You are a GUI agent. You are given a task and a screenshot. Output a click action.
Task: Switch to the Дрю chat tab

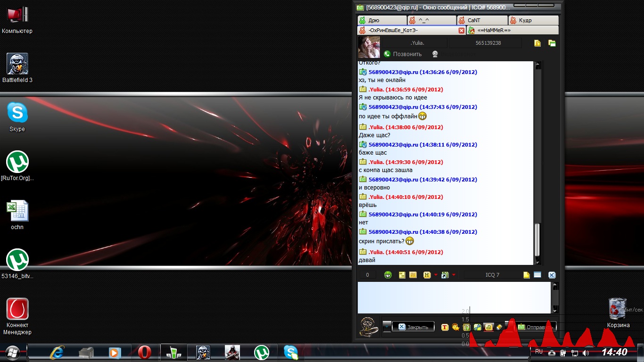click(382, 20)
